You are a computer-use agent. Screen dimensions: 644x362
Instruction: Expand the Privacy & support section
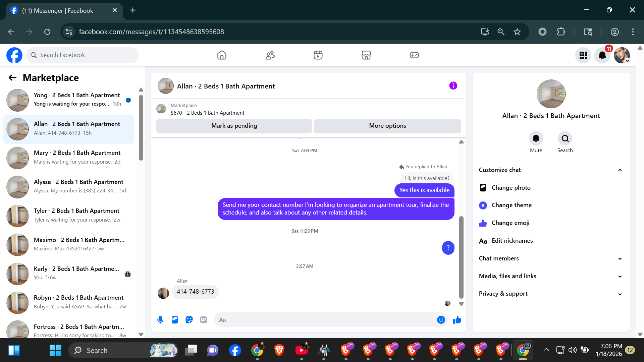[620, 294]
